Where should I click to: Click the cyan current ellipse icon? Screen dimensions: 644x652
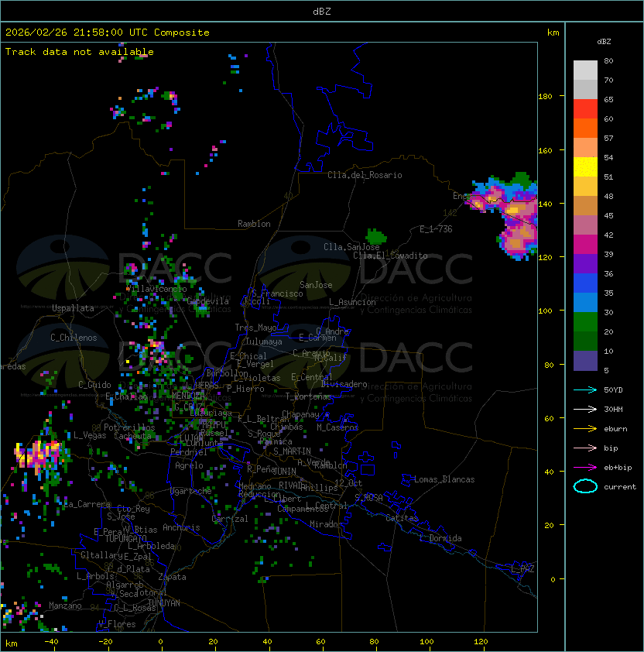tap(585, 486)
